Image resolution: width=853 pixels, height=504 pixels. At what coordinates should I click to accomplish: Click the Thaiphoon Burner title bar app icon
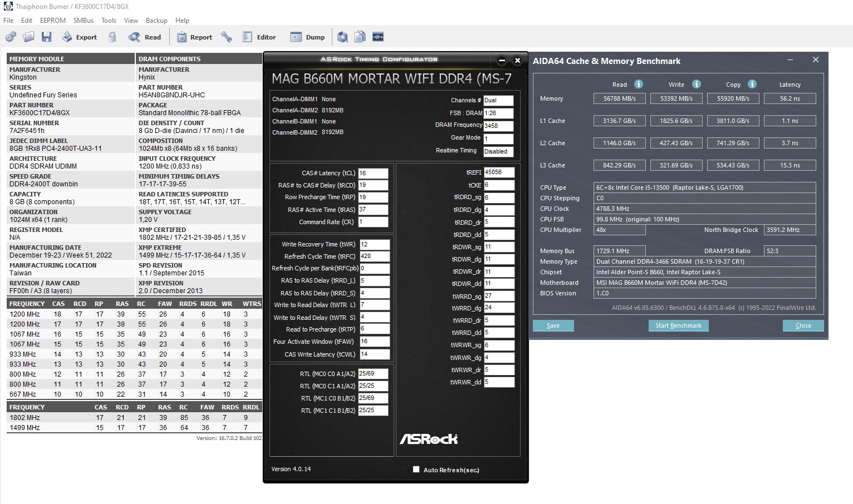tap(8, 7)
